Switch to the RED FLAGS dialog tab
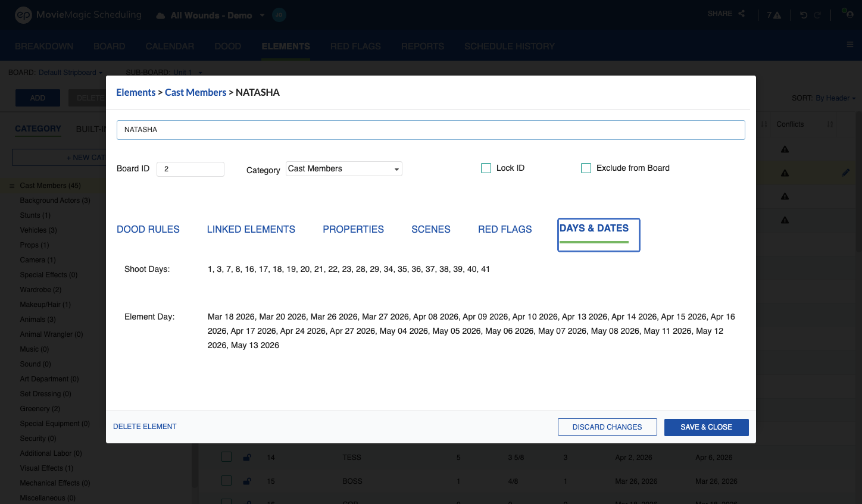This screenshot has height=504, width=862. pyautogui.click(x=505, y=229)
